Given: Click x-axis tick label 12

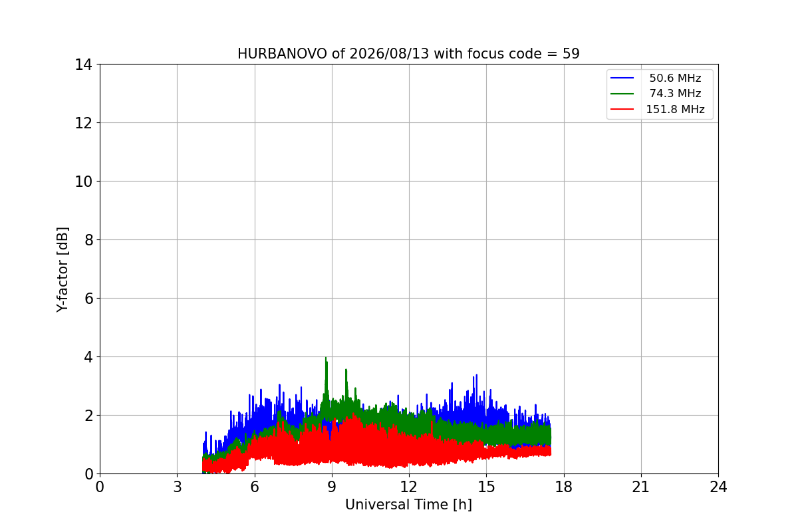Looking at the screenshot, I should pos(408,487).
